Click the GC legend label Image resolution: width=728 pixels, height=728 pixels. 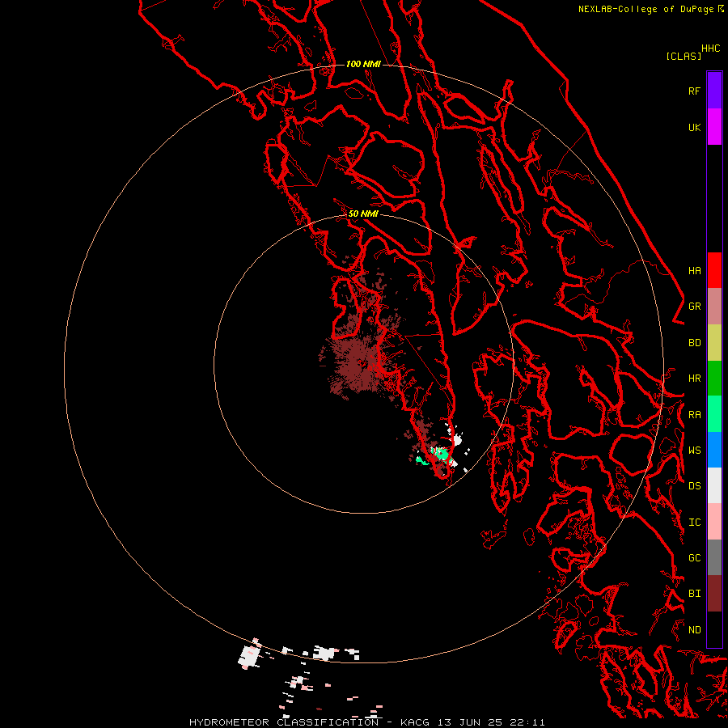(694, 558)
